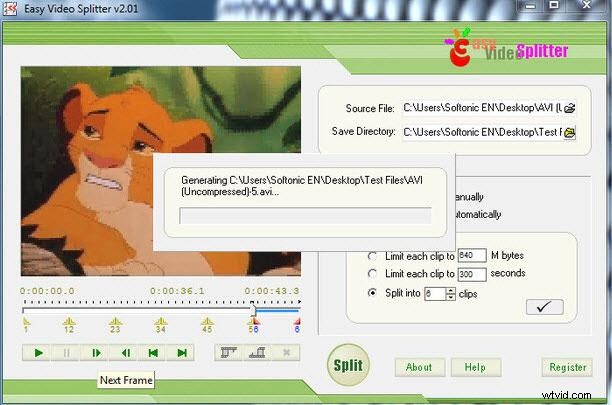Click the 0:00:43.3 end time readout
The height and width of the screenshot is (405, 612).
click(272, 291)
